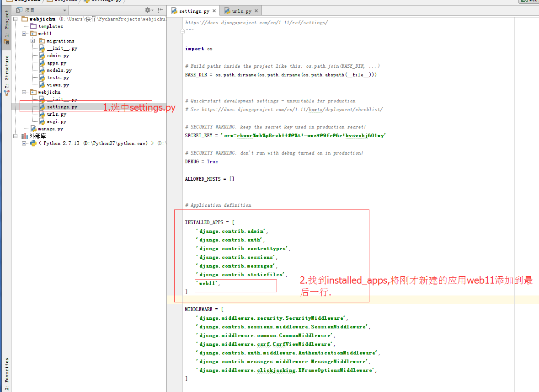Click the hide project panel icon

point(160,11)
